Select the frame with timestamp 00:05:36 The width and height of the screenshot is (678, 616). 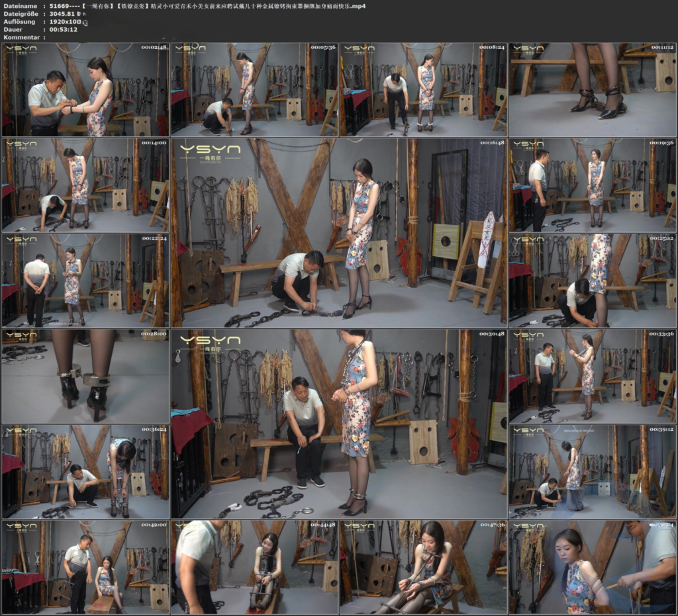click(x=254, y=89)
